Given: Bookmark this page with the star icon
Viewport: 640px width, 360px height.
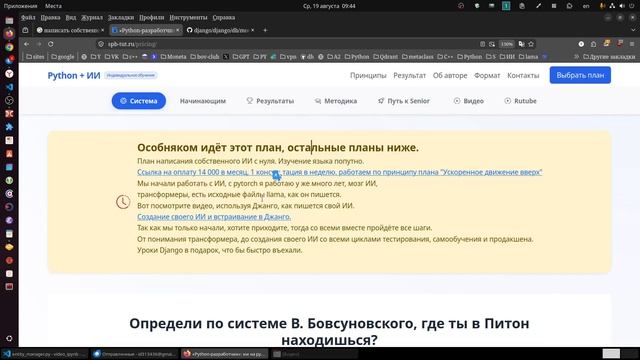Looking at the screenshot, I should (531, 44).
